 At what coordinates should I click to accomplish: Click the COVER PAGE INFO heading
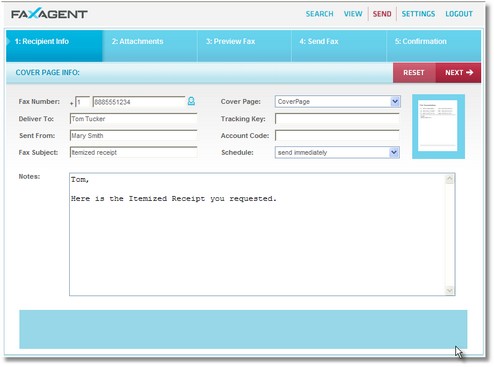click(x=47, y=73)
